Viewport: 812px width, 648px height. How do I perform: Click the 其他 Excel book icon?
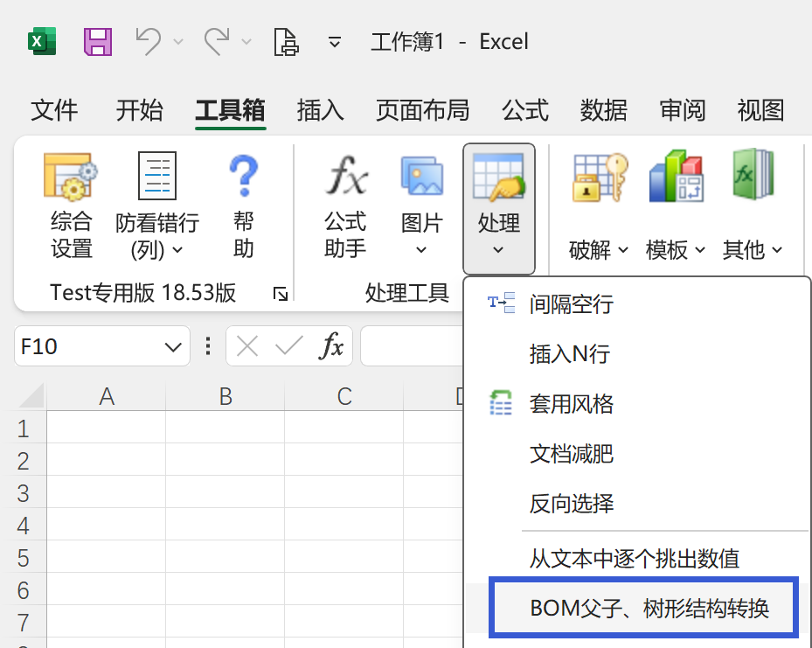point(753,178)
